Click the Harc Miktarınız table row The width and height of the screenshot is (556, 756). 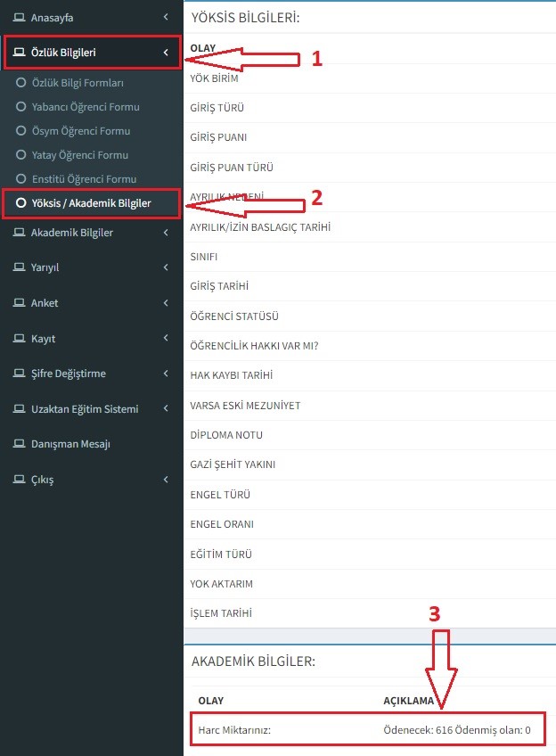[x=367, y=730]
